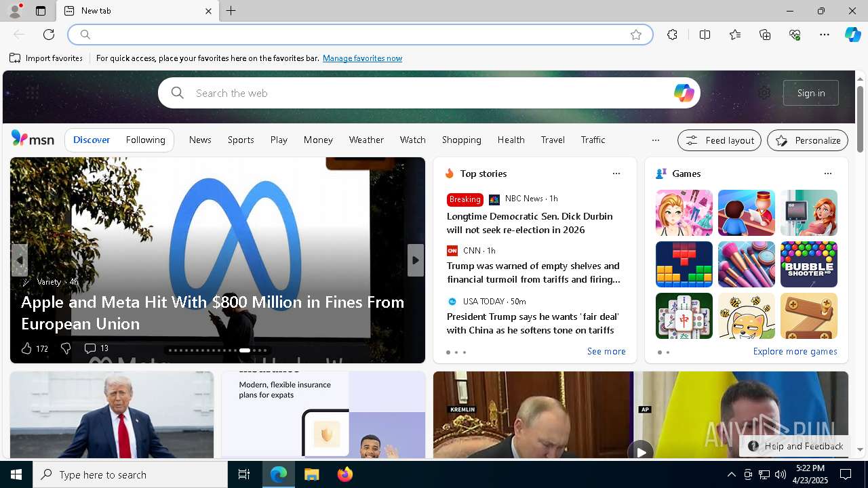Launch the colored blocks puzzle game

pos(684,264)
